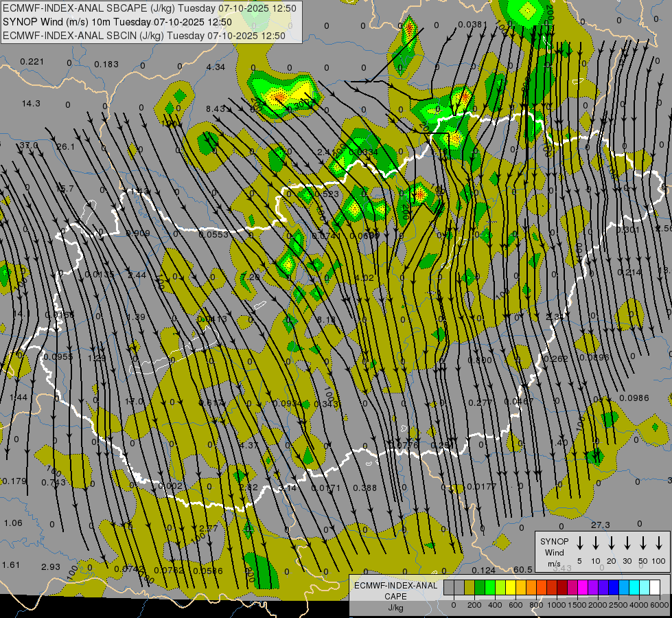Pick the yellow swatch in CAPE legend
The width and height of the screenshot is (672, 618).
click(x=511, y=588)
